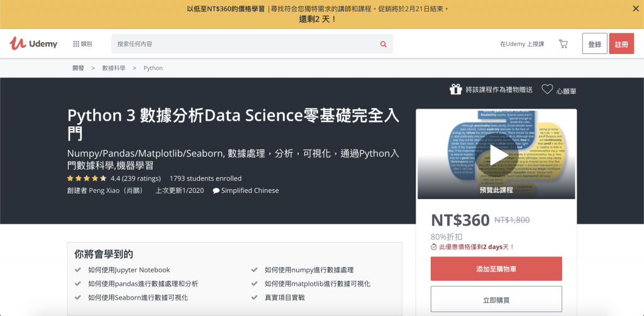Open 在Udemy上授課 link
This screenshot has height=316, width=644.
coord(521,44)
